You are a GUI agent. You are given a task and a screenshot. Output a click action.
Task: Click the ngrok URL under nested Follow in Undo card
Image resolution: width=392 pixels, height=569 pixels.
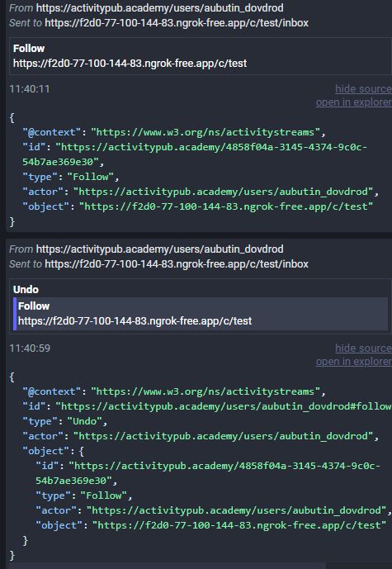pos(135,321)
